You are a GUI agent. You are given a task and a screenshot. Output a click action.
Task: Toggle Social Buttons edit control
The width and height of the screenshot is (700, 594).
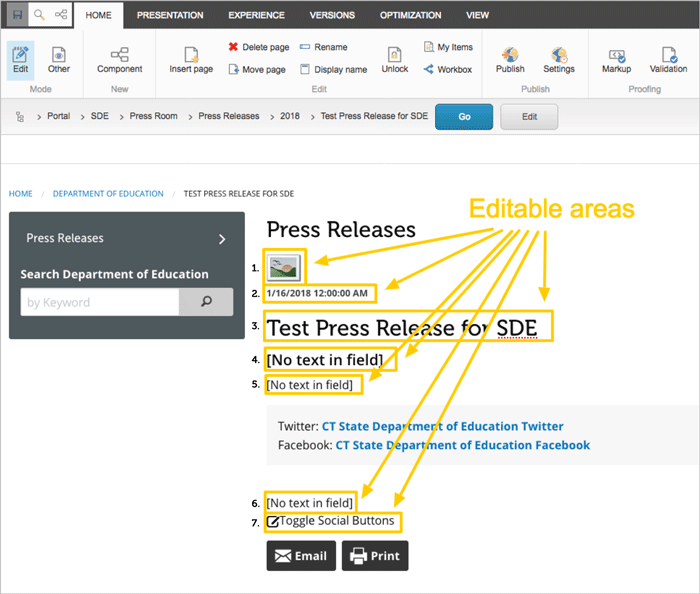click(273, 521)
